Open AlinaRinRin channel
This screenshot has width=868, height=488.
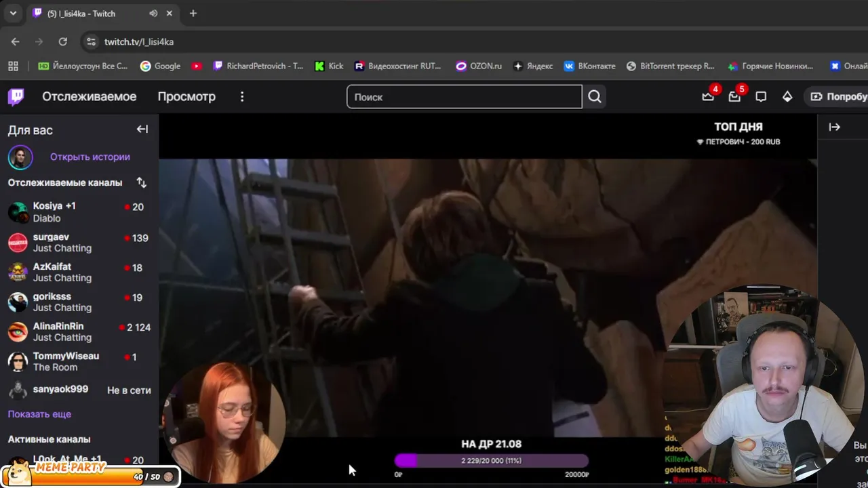pyautogui.click(x=79, y=331)
